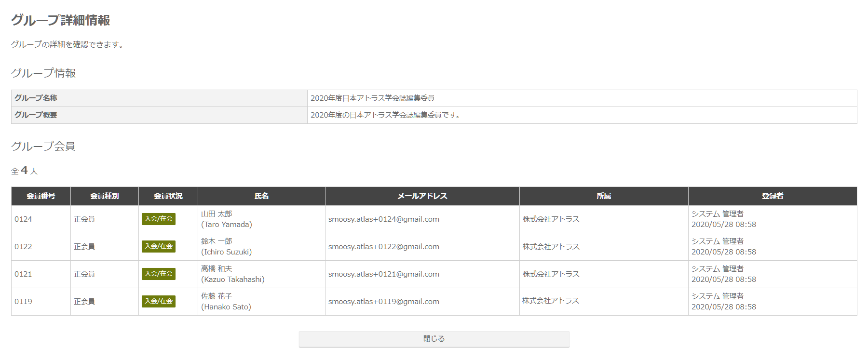Click the 入会/在会 badge for member 0124
868x360 pixels.
click(x=159, y=219)
